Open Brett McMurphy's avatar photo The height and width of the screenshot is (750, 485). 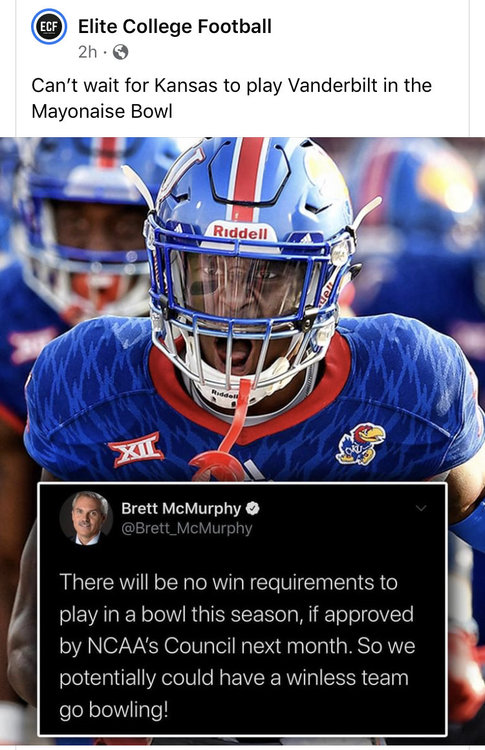pyautogui.click(x=86, y=518)
